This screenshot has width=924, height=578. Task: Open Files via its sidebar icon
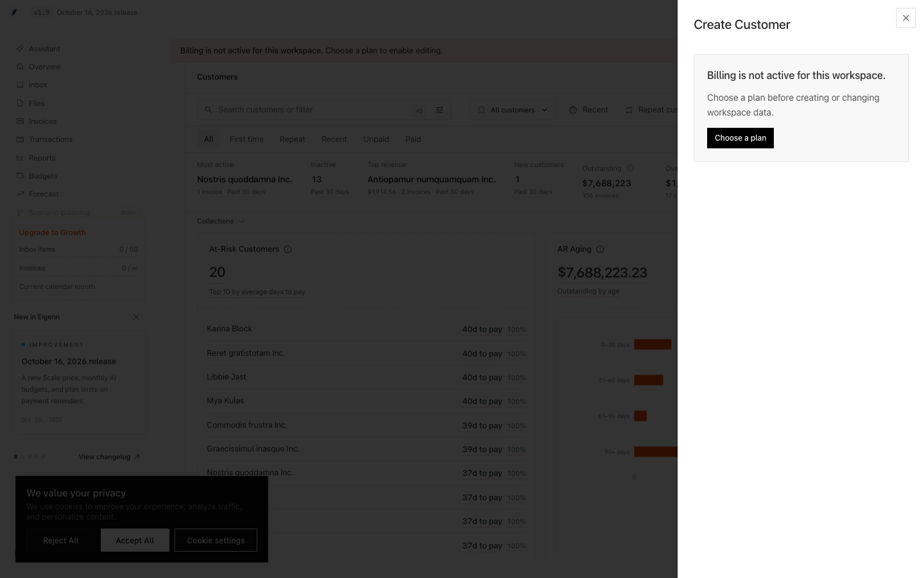20,103
